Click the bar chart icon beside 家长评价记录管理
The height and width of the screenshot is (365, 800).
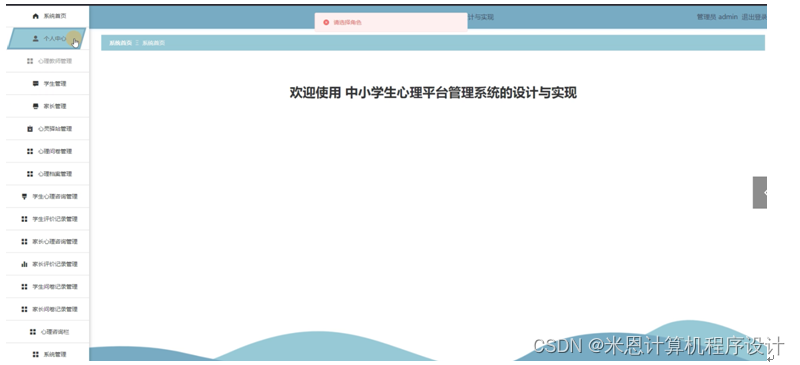(24, 264)
